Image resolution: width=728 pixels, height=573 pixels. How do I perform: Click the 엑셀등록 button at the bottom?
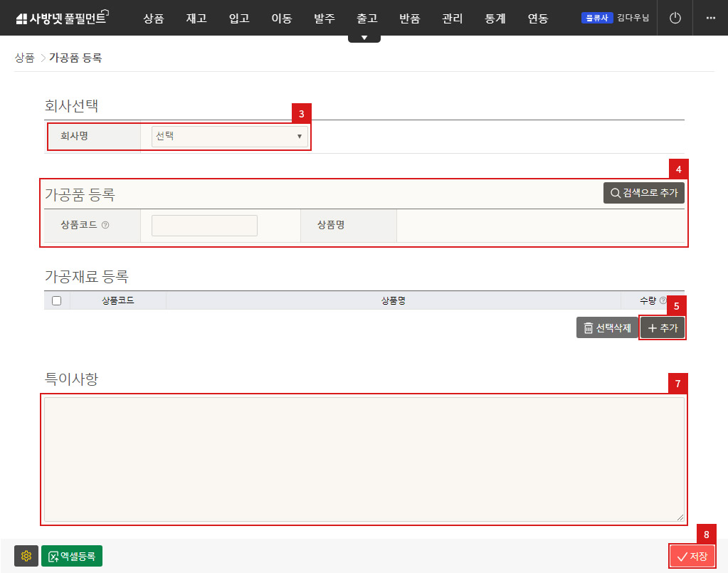pyautogui.click(x=72, y=556)
